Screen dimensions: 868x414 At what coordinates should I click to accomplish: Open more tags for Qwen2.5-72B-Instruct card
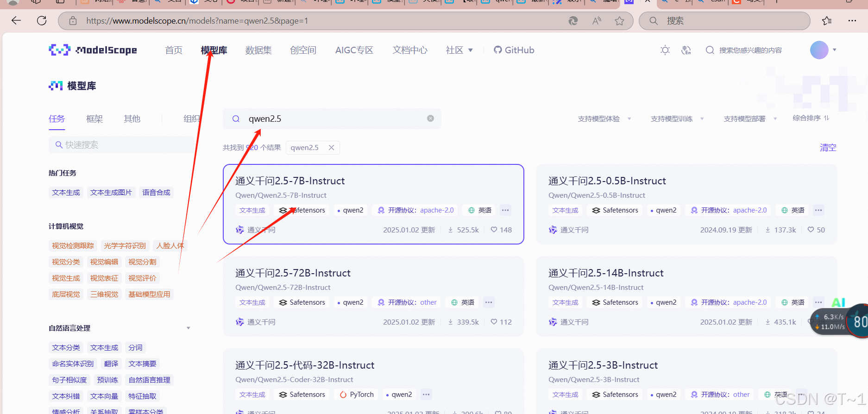tap(489, 302)
